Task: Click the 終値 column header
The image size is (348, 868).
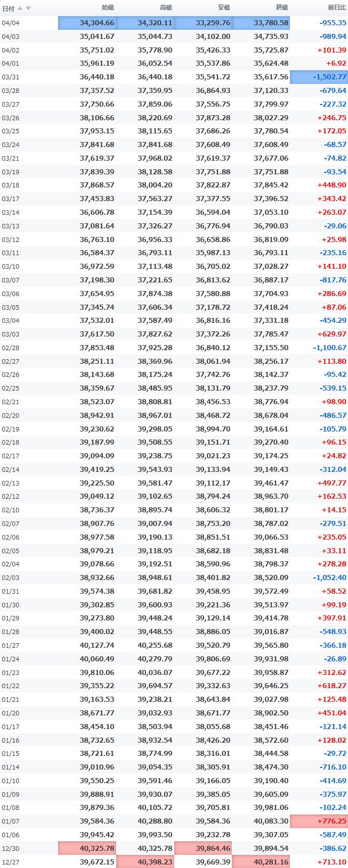Action: coord(282,8)
